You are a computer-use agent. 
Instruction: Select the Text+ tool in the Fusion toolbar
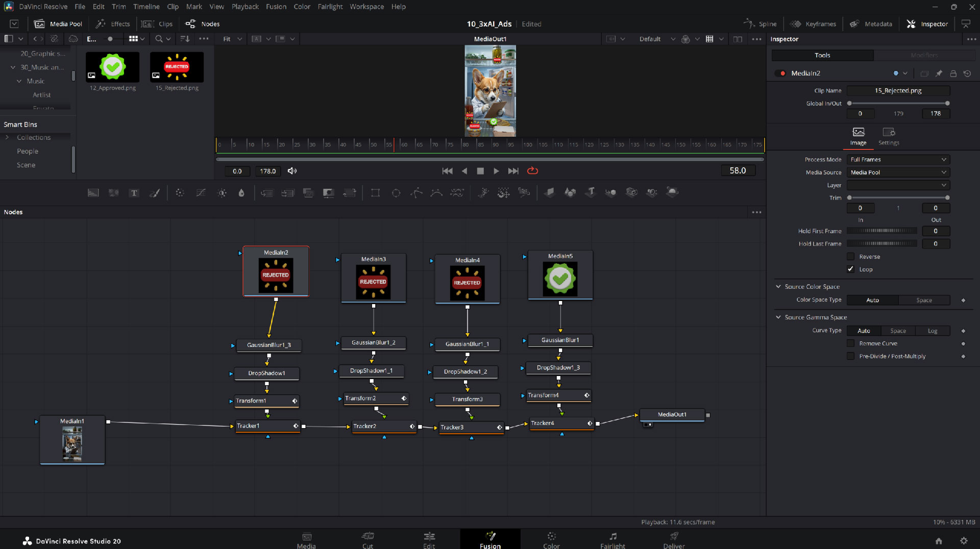[x=134, y=192]
